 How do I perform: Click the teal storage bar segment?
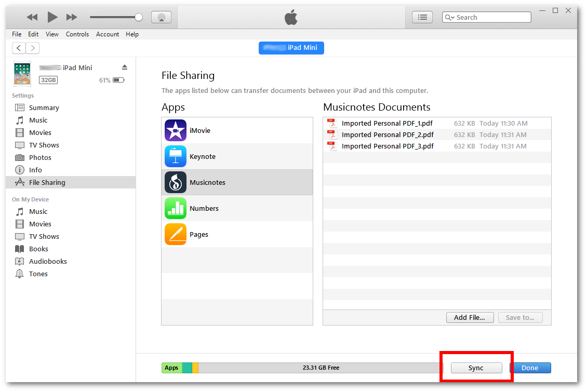tap(187, 368)
